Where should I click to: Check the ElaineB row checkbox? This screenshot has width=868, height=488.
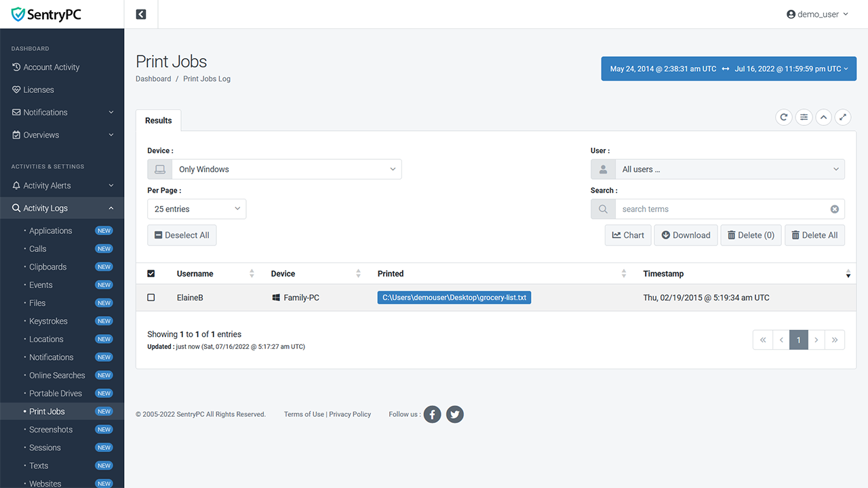151,298
